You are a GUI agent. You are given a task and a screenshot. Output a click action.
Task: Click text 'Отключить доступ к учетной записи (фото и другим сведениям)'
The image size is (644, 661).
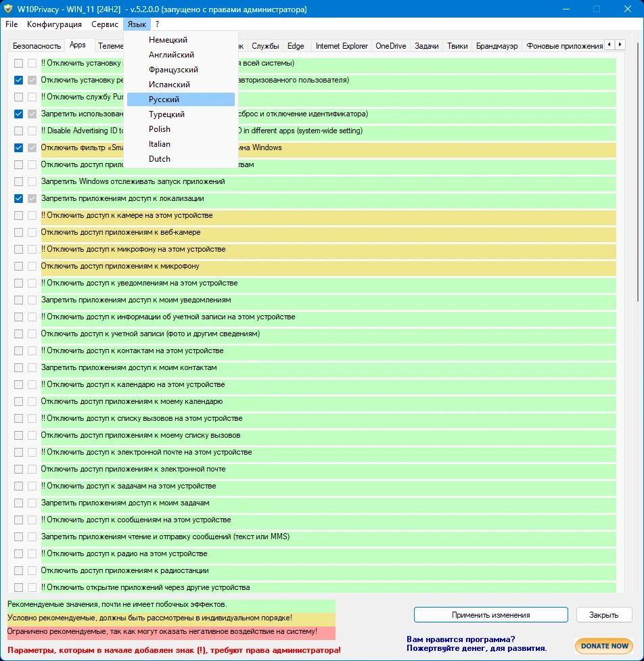pyautogui.click(x=150, y=334)
